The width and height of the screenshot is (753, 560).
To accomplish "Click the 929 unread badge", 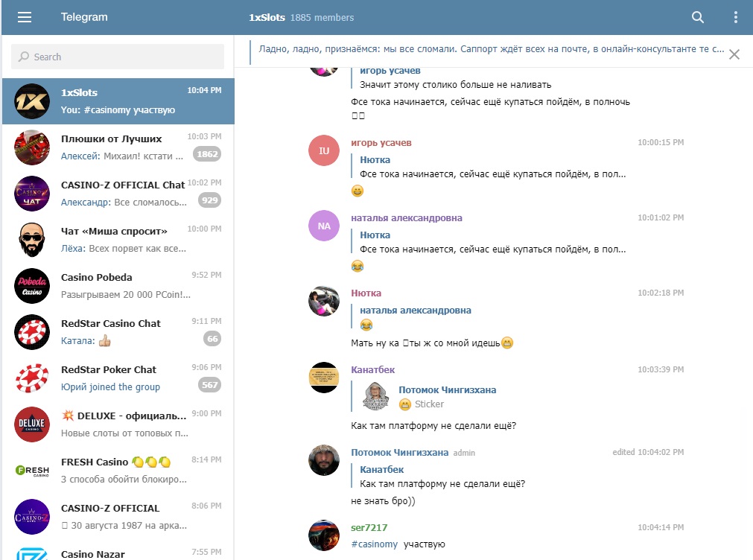I will [x=209, y=200].
